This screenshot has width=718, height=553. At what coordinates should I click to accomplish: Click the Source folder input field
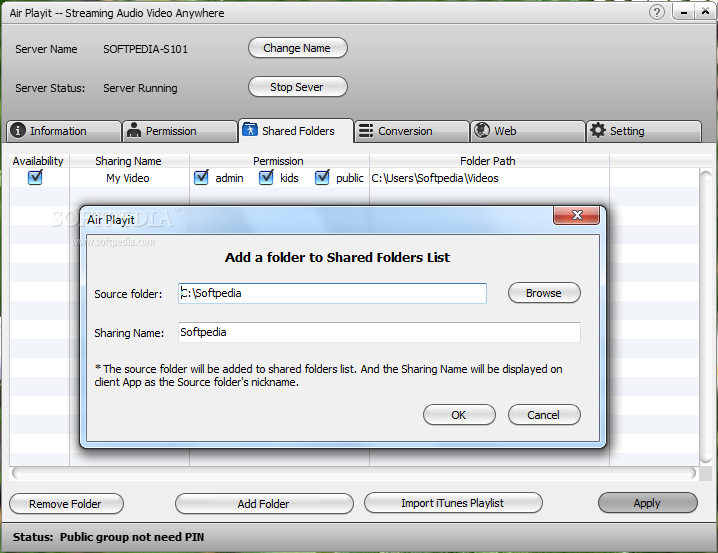coord(332,293)
